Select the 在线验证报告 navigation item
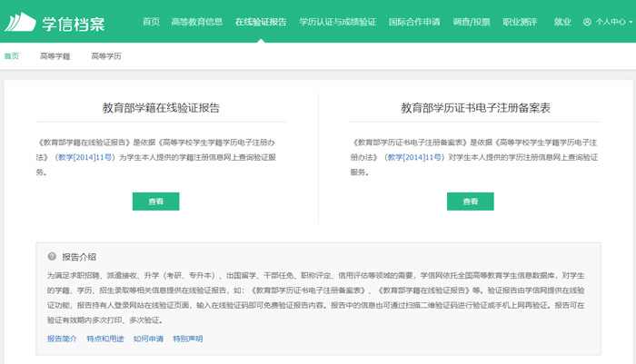636x364 pixels. (x=261, y=21)
